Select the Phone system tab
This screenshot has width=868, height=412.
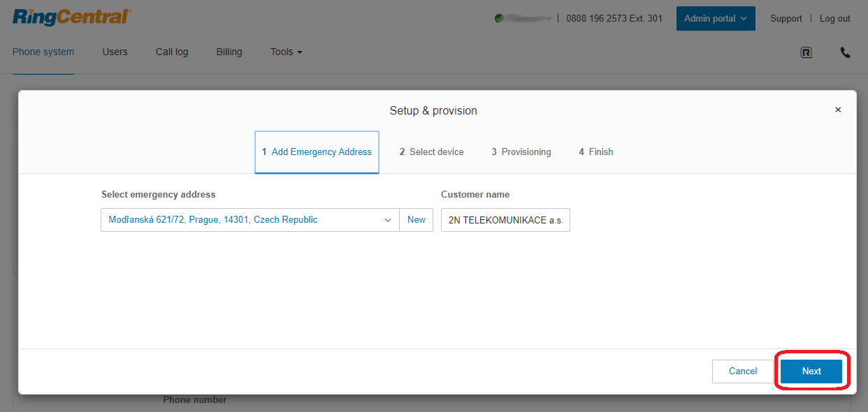point(43,52)
